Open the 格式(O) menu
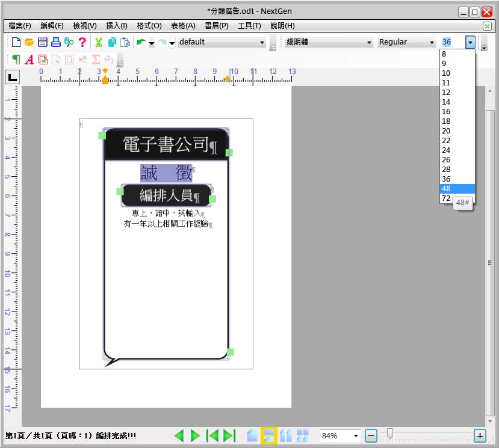499x448 pixels. click(x=149, y=26)
